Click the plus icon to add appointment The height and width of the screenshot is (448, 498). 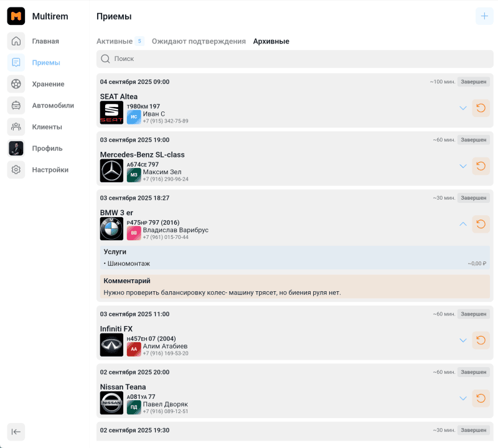484,16
